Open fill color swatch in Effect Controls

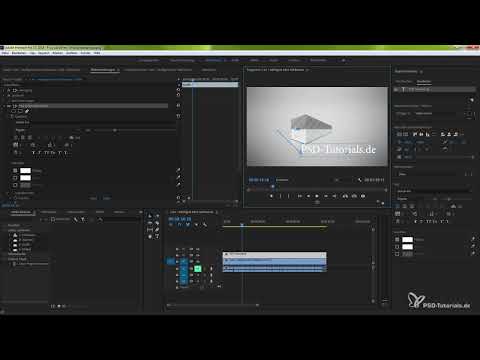pyautogui.click(x=25, y=170)
